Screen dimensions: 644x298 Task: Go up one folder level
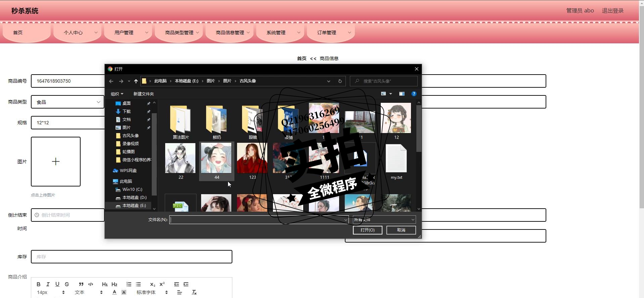pos(136,81)
